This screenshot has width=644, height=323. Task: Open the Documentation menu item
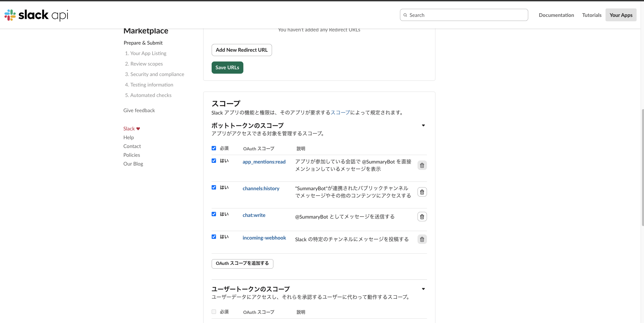tap(556, 15)
